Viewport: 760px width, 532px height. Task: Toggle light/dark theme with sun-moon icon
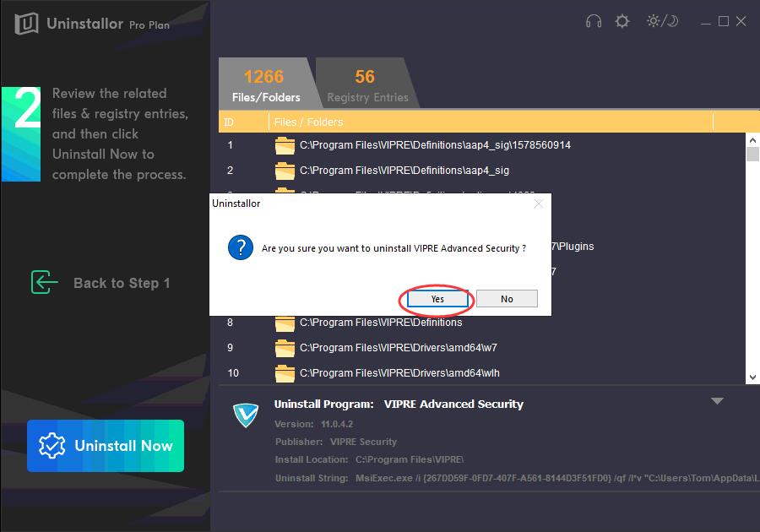(x=662, y=21)
